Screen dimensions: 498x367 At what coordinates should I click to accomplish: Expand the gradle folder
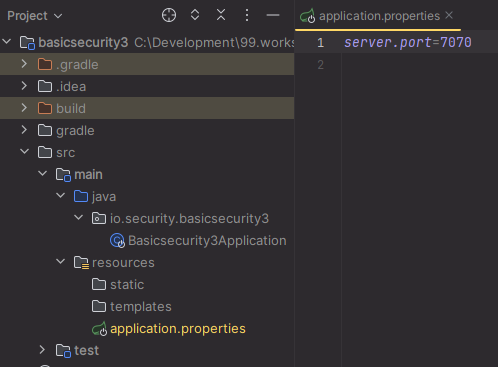(x=24, y=130)
